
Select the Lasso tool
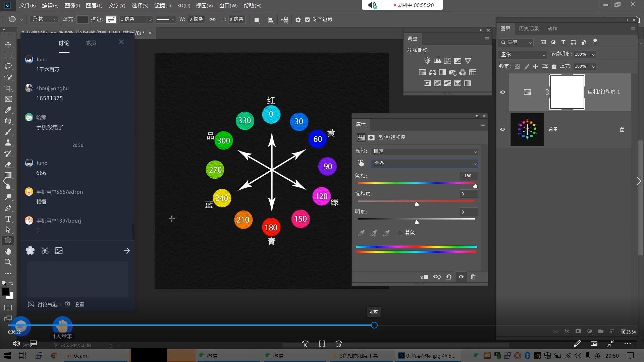tap(8, 66)
